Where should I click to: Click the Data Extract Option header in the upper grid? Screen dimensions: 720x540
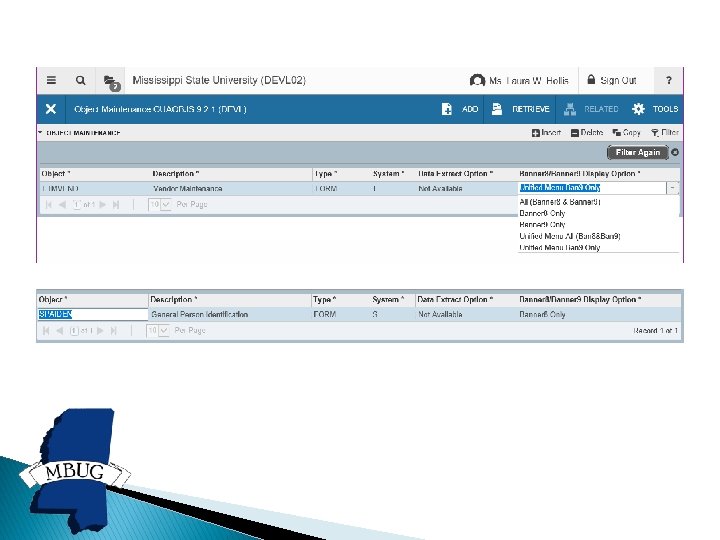[x=455, y=174]
